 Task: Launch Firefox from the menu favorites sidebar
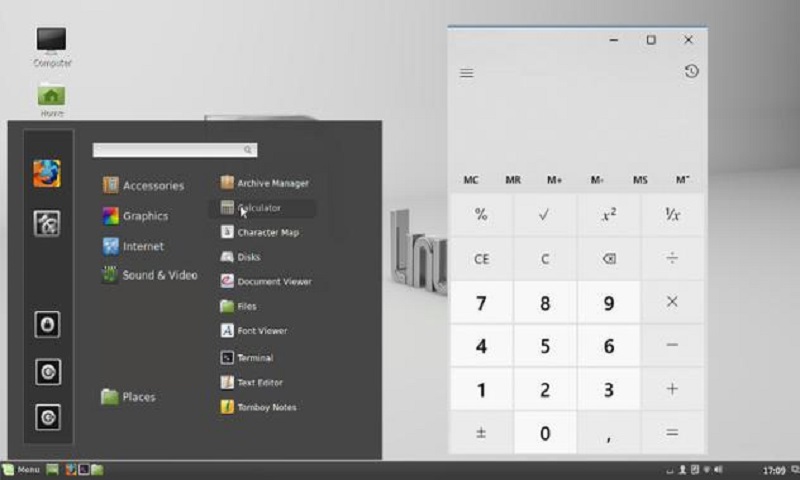47,173
